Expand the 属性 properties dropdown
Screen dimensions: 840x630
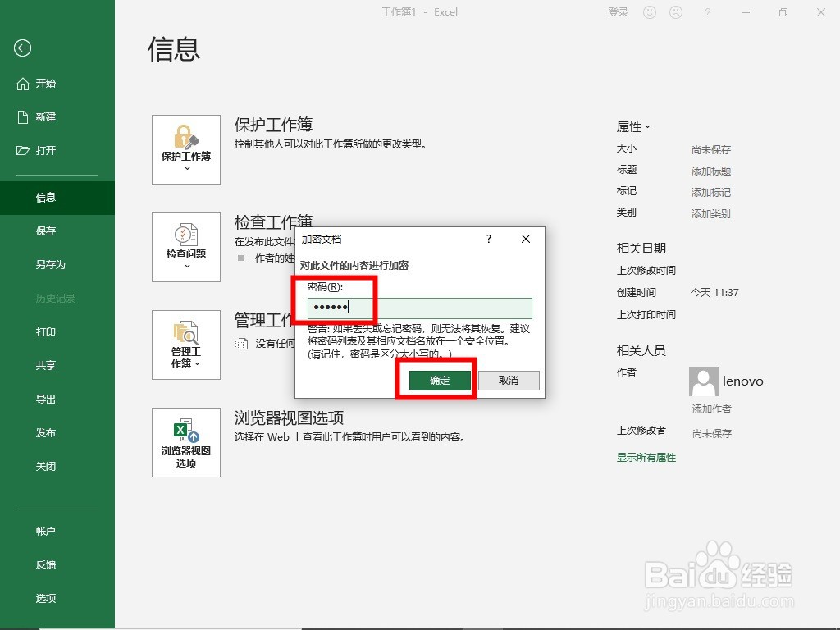pos(633,127)
